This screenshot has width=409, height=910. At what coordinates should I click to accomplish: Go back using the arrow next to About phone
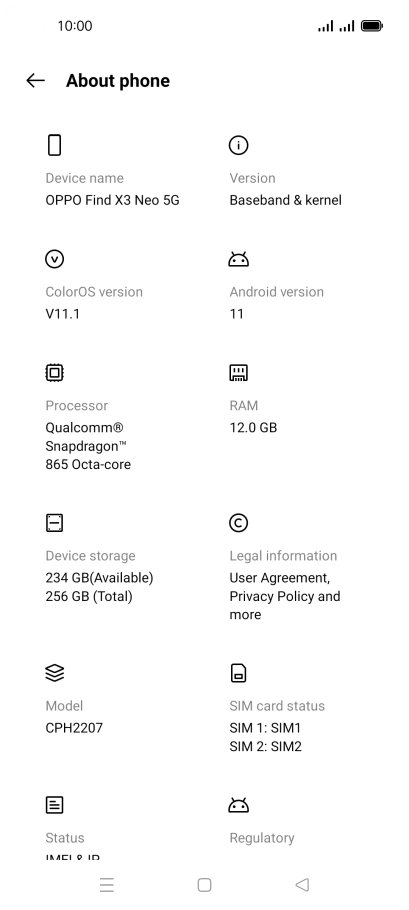point(35,81)
